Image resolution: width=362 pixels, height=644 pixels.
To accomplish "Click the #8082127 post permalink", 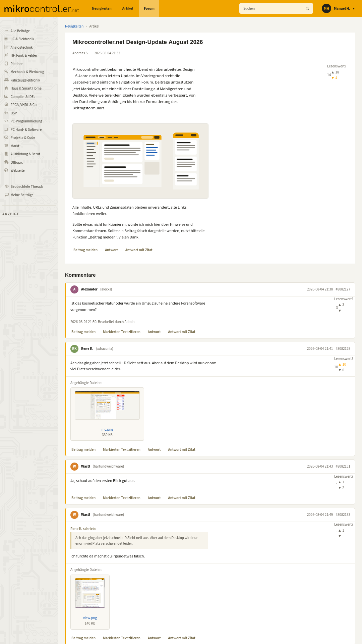I will coord(343,289).
